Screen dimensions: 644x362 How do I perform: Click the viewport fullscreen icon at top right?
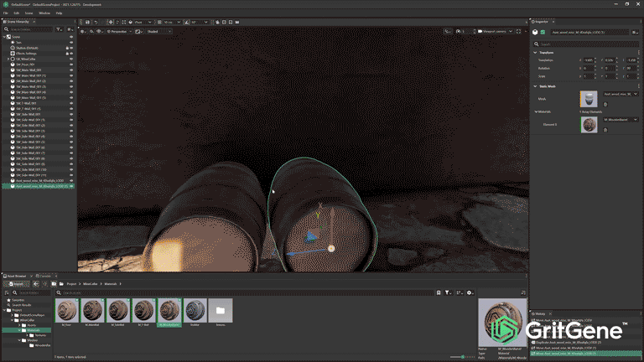point(518,31)
